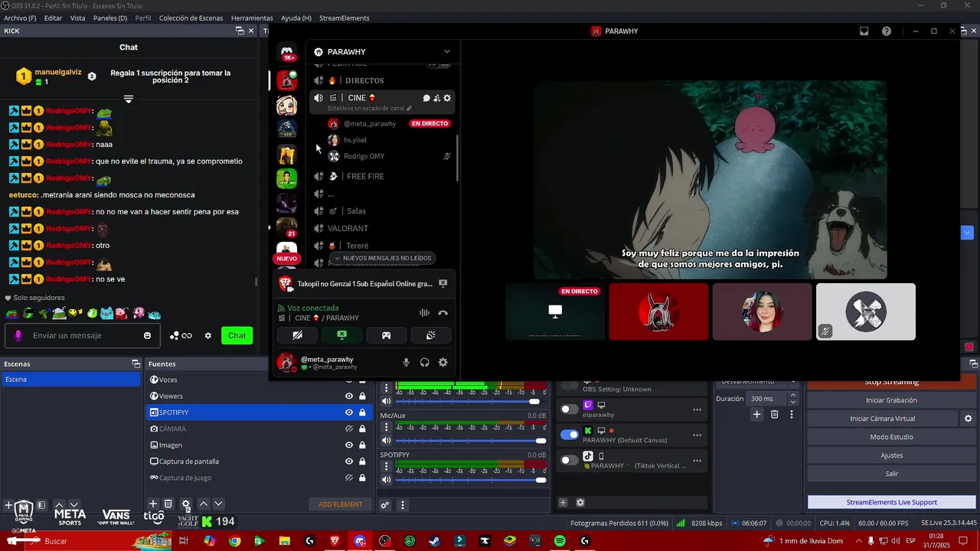Toggle Discord camera off button
The height and width of the screenshot is (551, 980).
point(298,335)
